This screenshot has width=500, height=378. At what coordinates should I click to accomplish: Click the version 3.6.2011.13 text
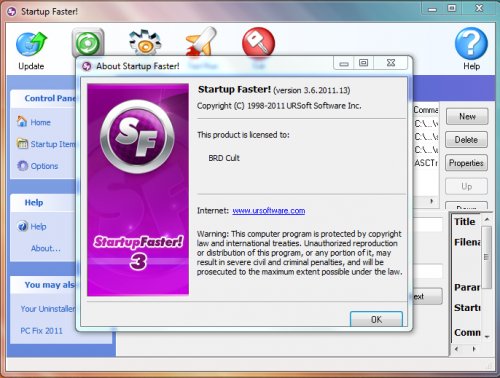312,90
